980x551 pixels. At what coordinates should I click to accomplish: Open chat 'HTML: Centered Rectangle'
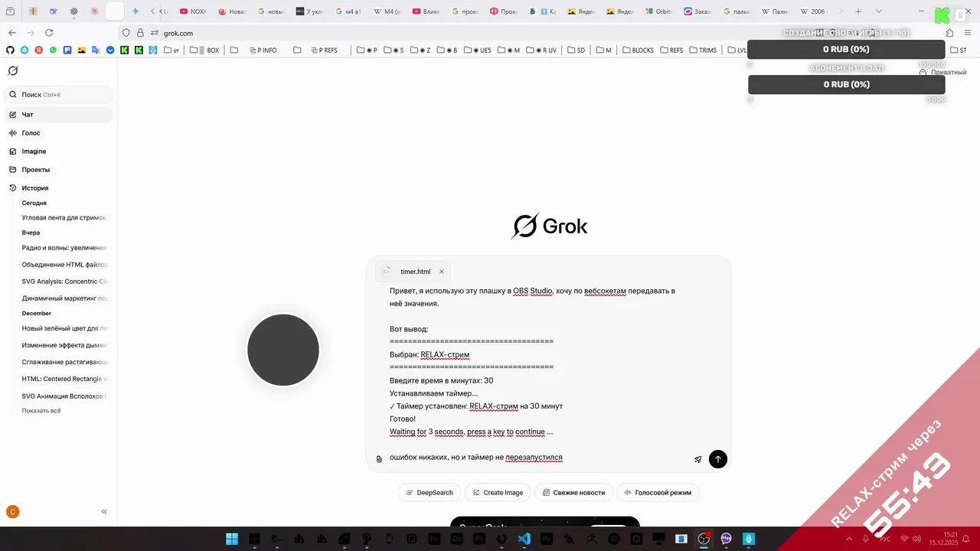click(x=64, y=379)
